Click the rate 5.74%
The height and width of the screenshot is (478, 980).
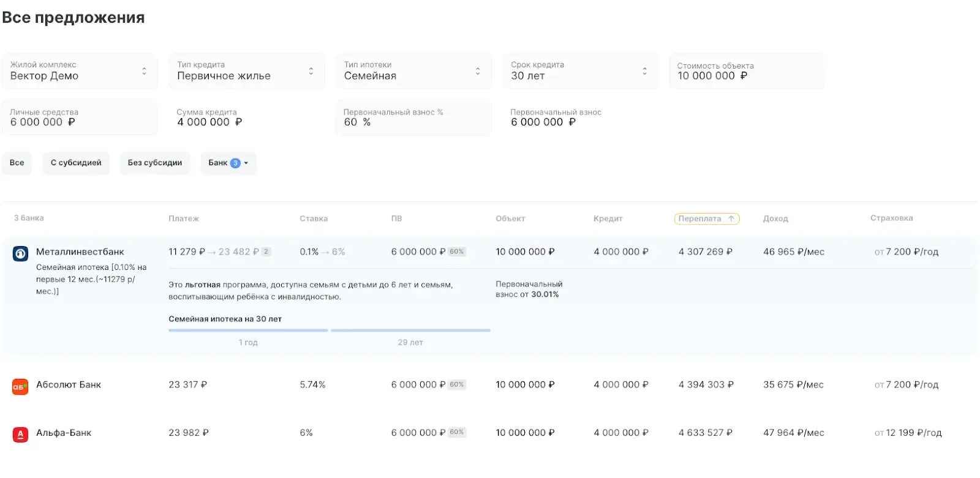tap(312, 384)
